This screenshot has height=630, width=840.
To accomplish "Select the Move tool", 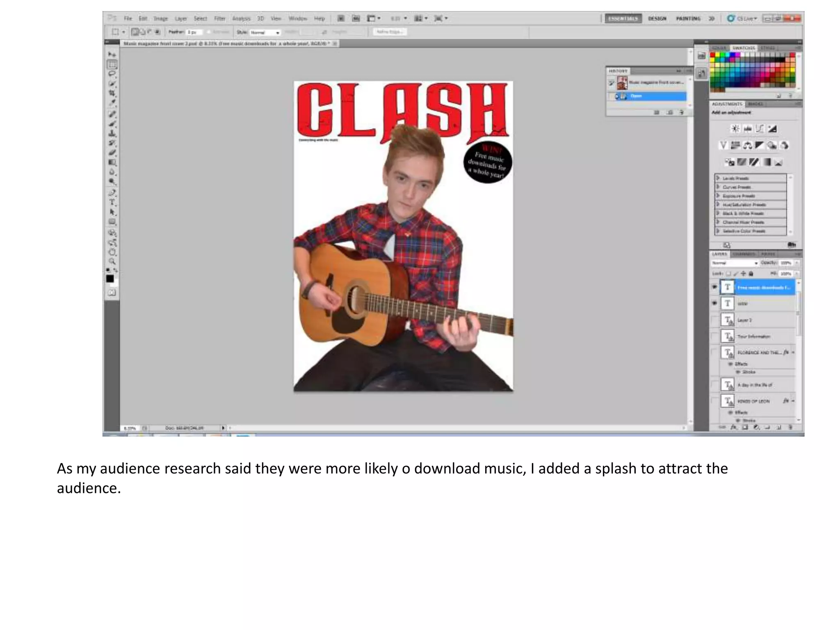I will (x=112, y=55).
